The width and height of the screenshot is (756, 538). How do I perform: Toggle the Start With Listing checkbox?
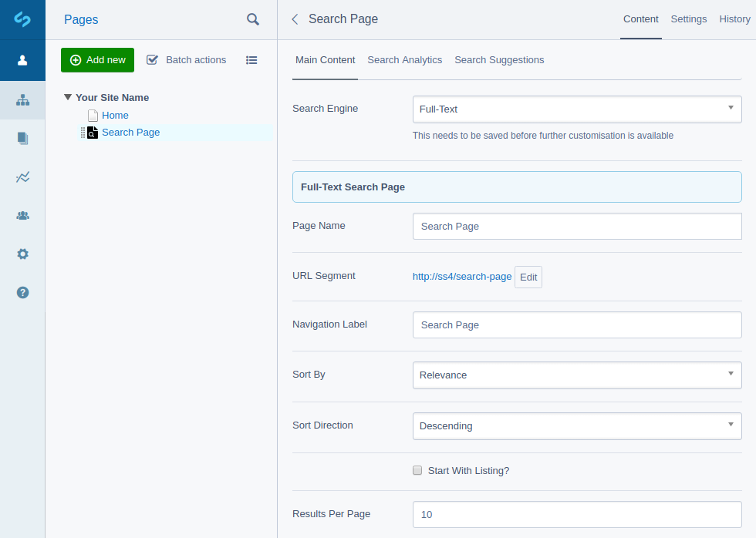coord(417,471)
